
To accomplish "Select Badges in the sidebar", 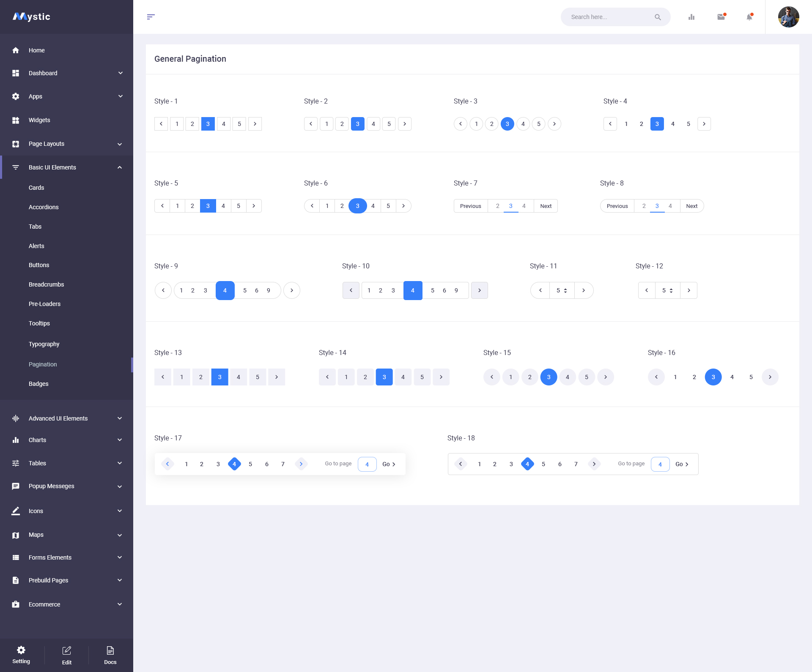I will click(x=38, y=383).
